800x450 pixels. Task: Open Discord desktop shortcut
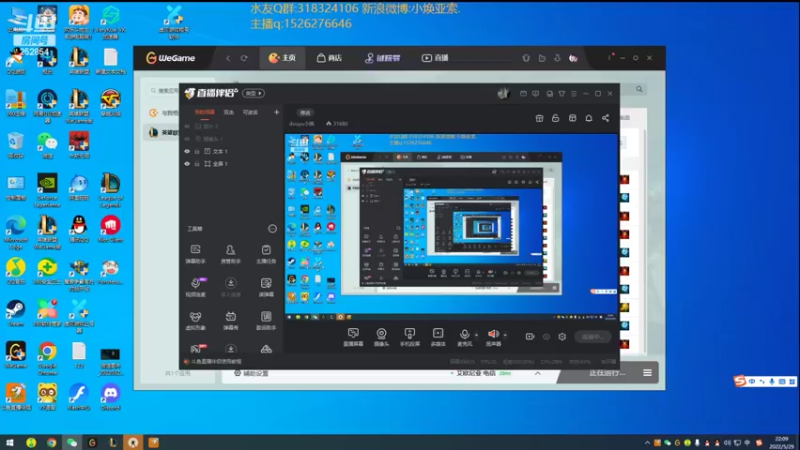pos(110,397)
